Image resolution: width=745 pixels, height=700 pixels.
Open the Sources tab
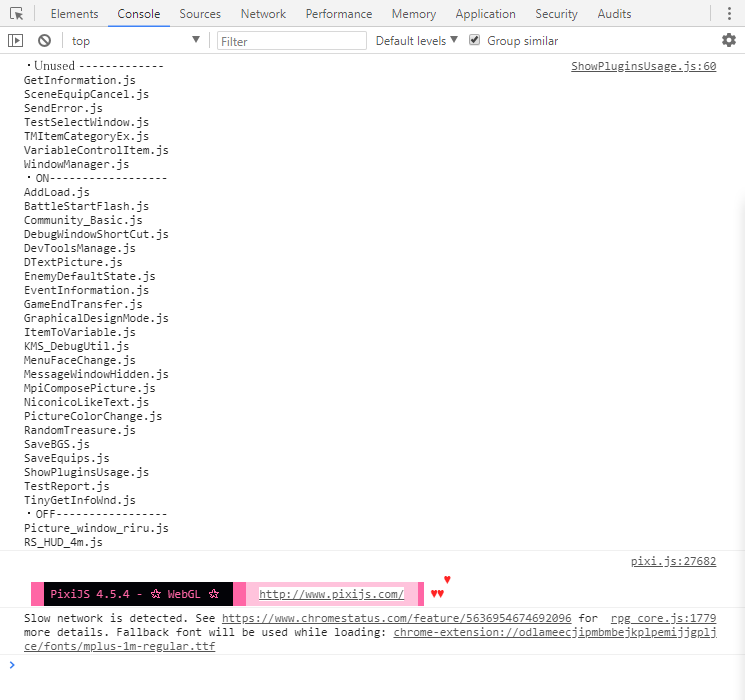(x=200, y=14)
